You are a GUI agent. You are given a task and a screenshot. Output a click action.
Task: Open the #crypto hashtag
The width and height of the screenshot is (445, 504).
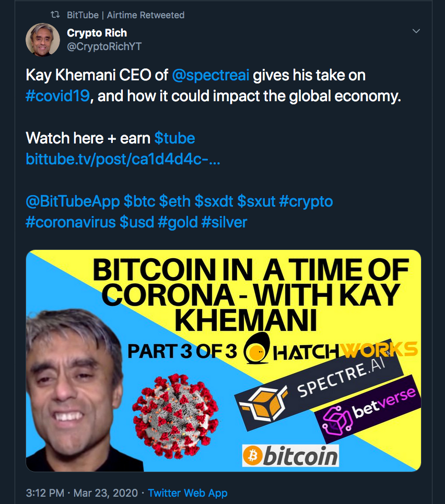click(x=306, y=201)
